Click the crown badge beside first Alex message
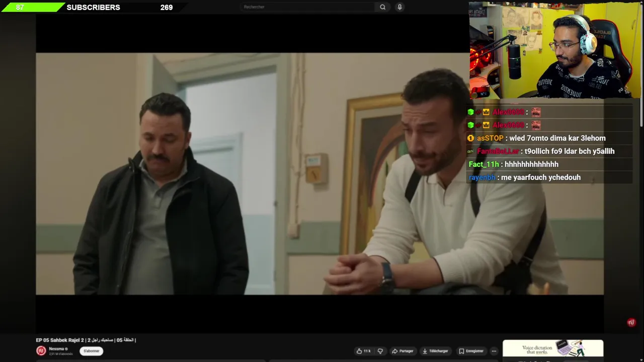This screenshot has height=362, width=644. (x=486, y=112)
